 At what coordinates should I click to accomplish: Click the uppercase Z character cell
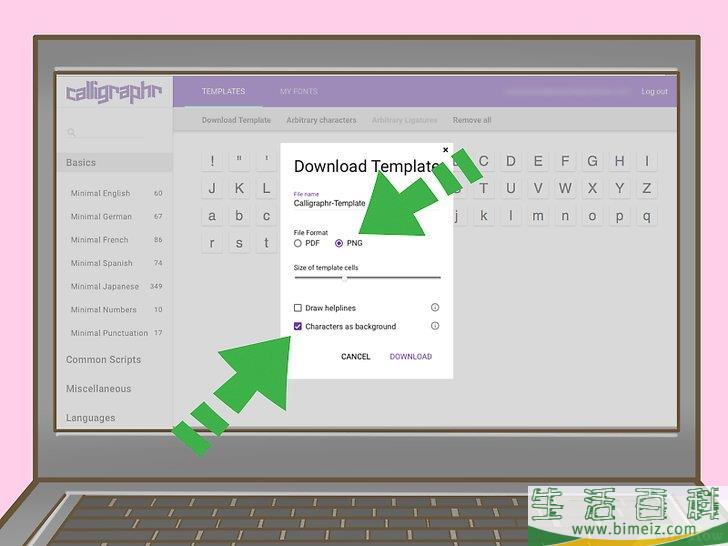(x=647, y=188)
